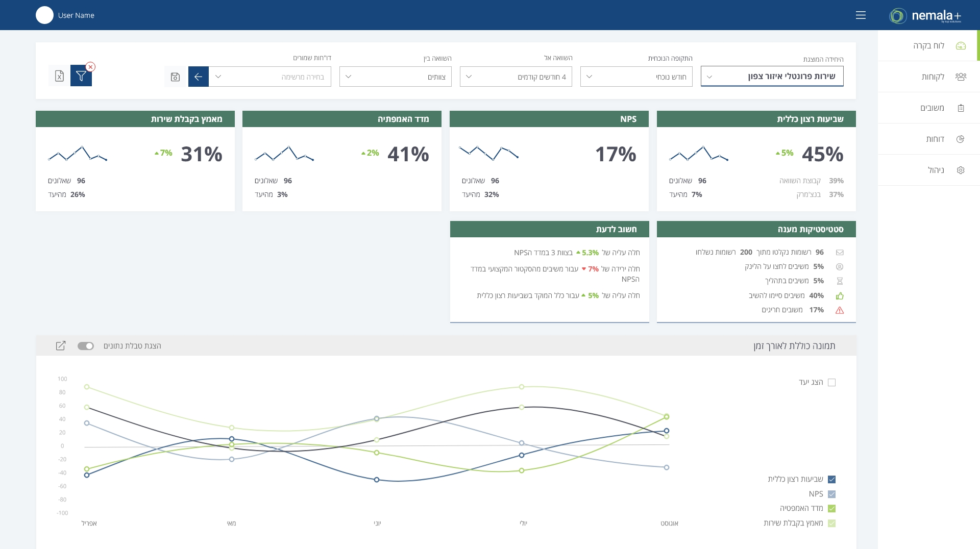Click the User Name avatar circle
Viewport: 980px width, 549px height.
44,15
